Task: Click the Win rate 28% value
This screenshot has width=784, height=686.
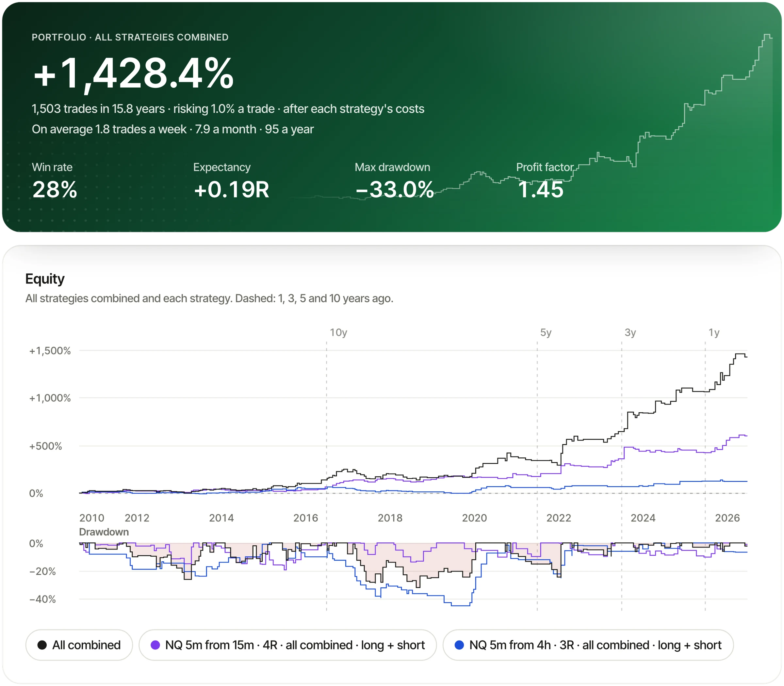Action: 55,189
